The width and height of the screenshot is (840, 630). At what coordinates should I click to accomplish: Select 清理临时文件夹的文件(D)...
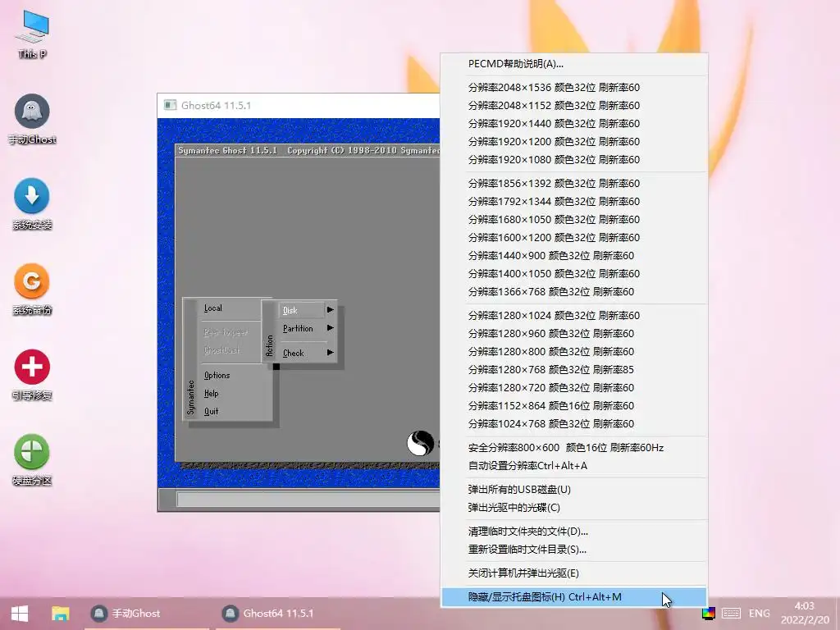(573, 532)
